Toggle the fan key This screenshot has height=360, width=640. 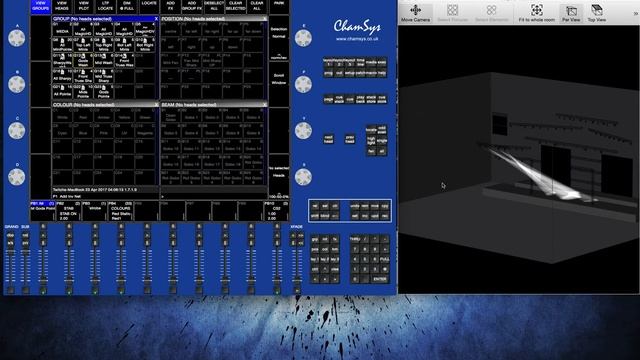[371, 151]
